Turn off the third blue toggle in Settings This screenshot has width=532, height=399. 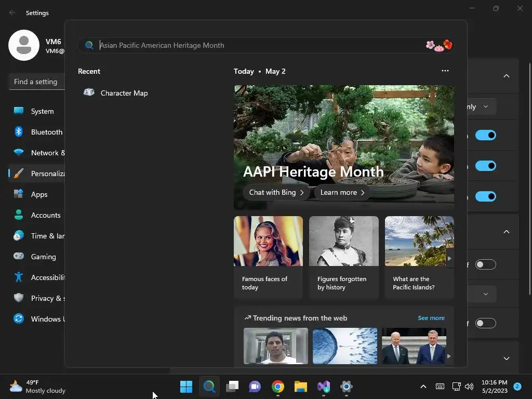click(486, 196)
